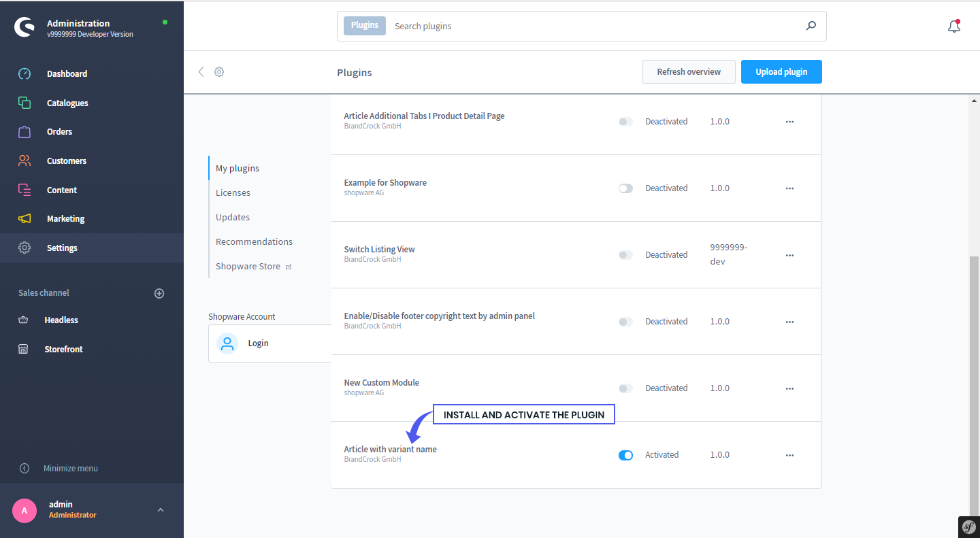Toggle New Custom Module plugin activation
The image size is (980, 538).
pyautogui.click(x=625, y=388)
